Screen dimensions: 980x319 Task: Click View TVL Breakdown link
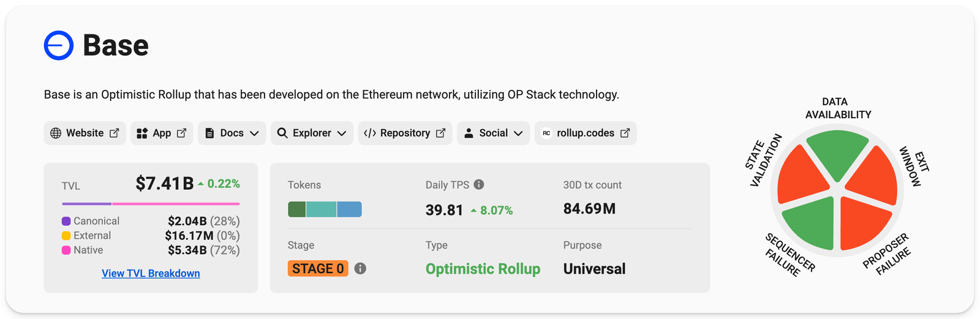pos(151,273)
